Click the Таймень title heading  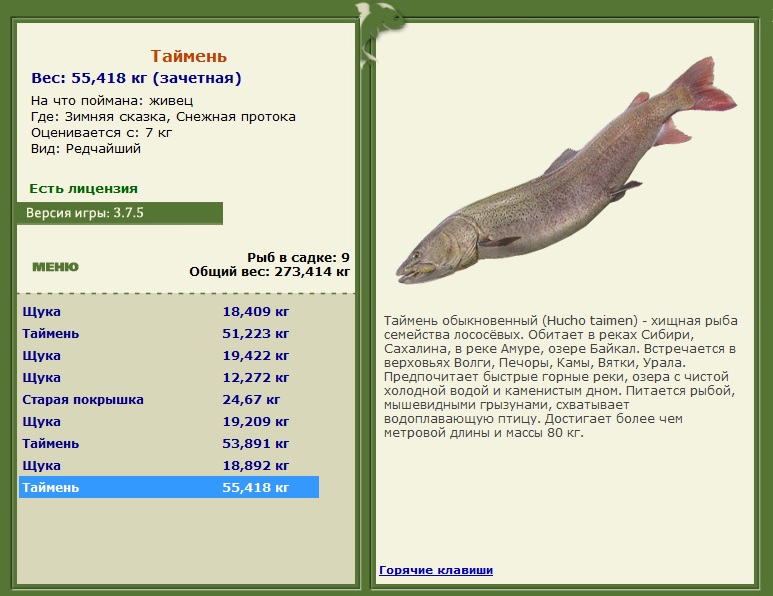(x=188, y=56)
